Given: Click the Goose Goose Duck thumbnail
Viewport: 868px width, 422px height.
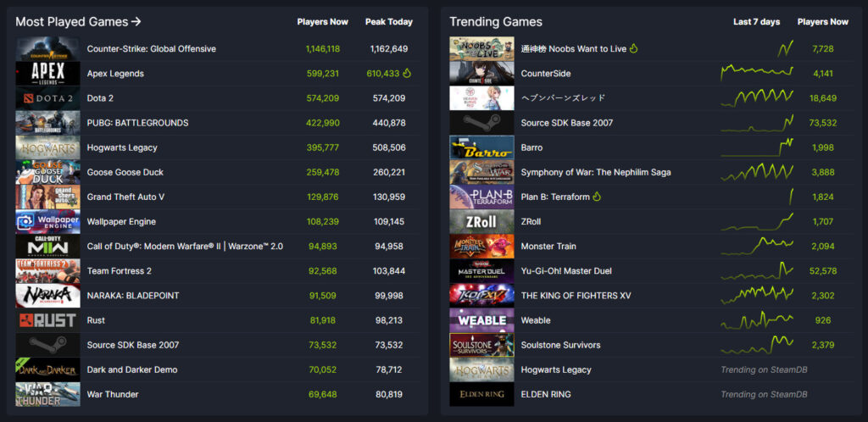Looking at the screenshot, I should coord(47,172).
